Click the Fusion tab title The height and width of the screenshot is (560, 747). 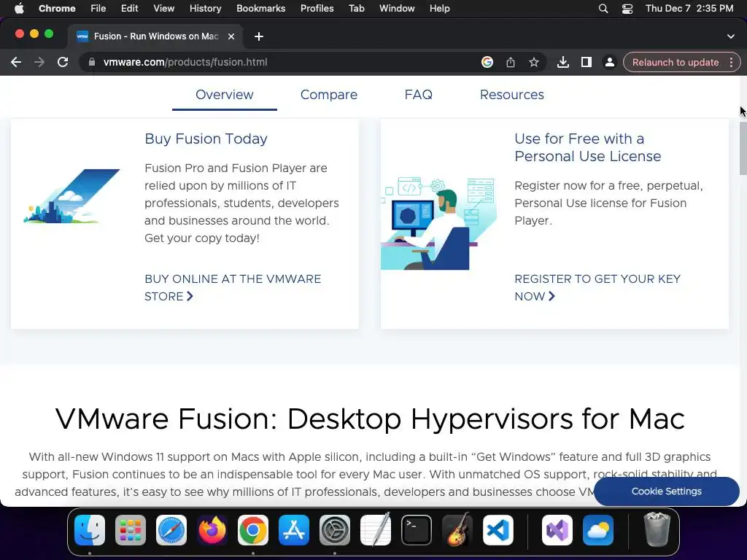(x=156, y=36)
